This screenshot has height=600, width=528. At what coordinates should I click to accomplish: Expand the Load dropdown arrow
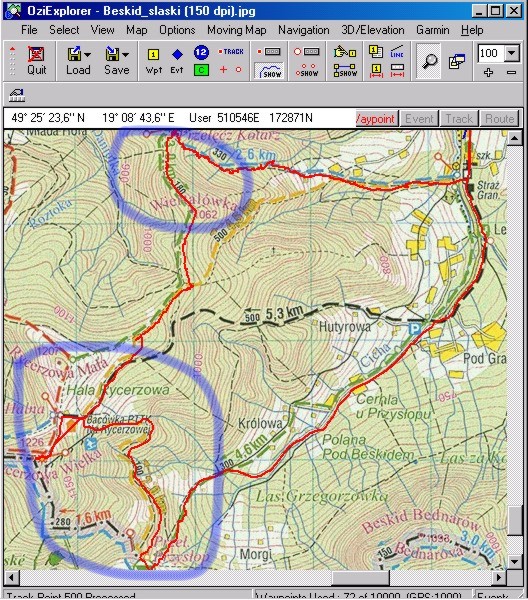88,55
